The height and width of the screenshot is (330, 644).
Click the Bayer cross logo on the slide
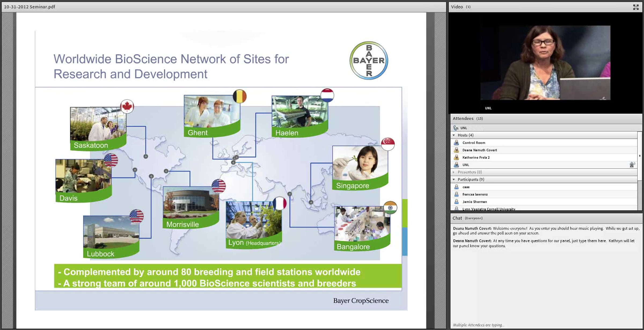click(x=369, y=61)
